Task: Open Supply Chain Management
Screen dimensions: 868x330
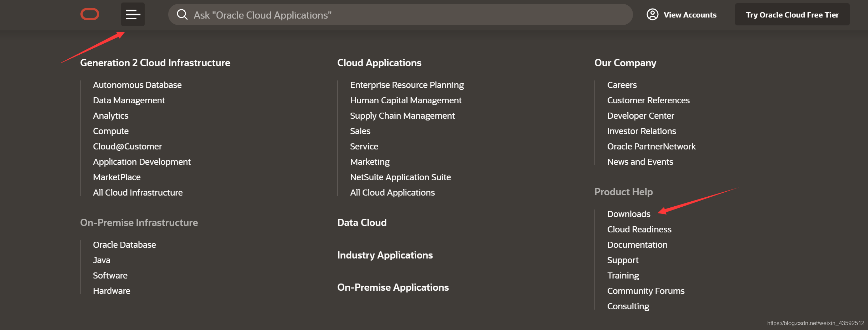Action: (402, 115)
